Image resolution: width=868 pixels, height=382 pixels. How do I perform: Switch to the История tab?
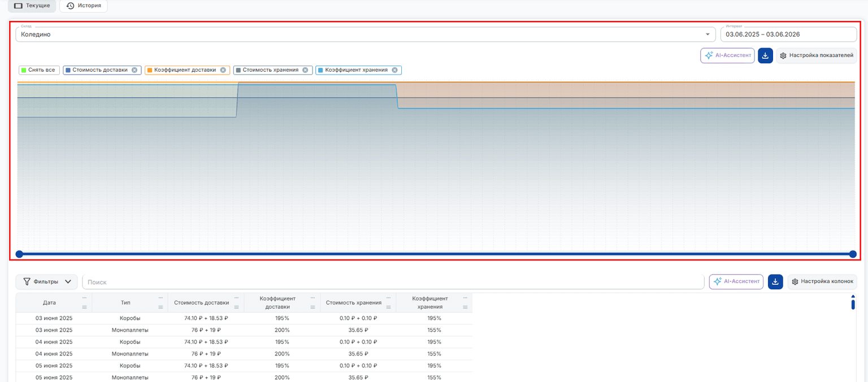84,6
